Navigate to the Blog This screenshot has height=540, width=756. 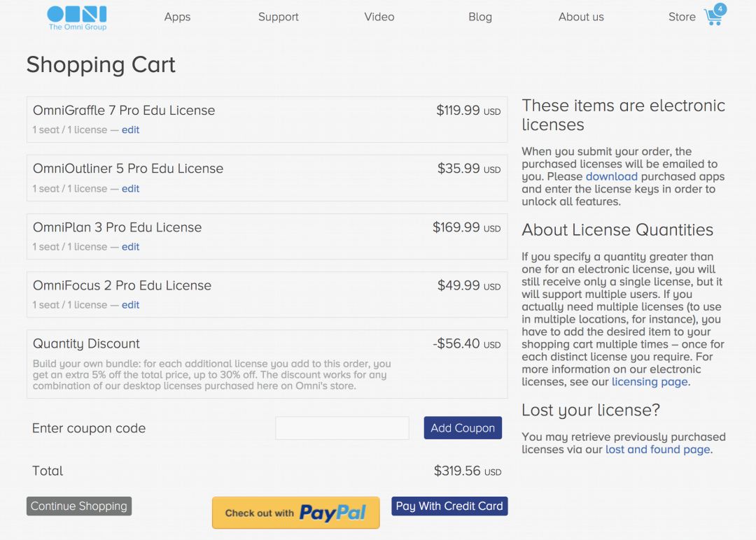click(x=479, y=17)
